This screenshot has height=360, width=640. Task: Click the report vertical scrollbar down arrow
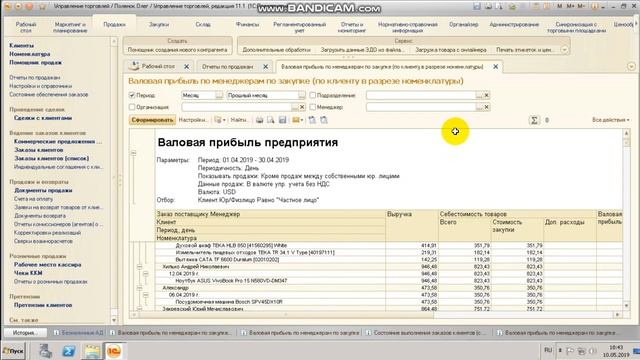(x=627, y=306)
